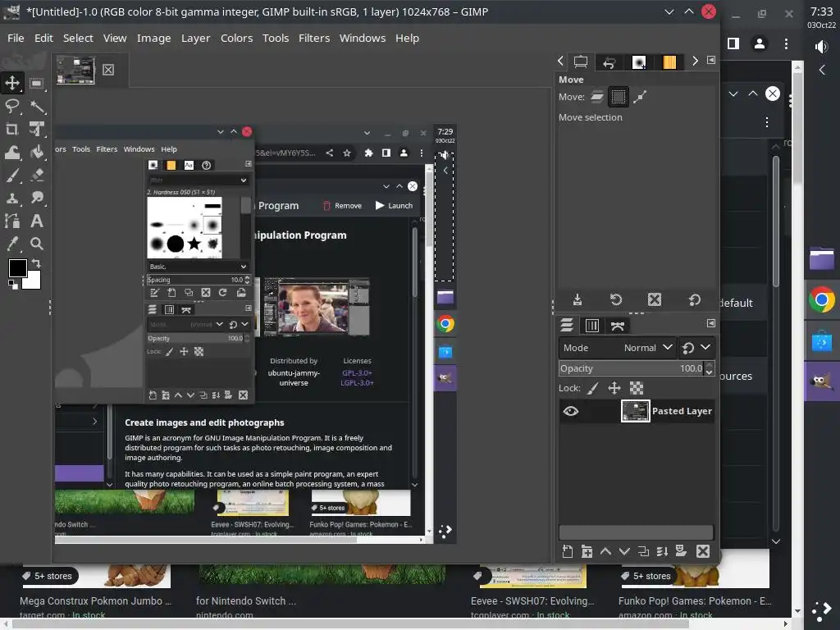Select the Pasted Layer thumbnail
The width and height of the screenshot is (840, 630).
pyautogui.click(x=636, y=411)
